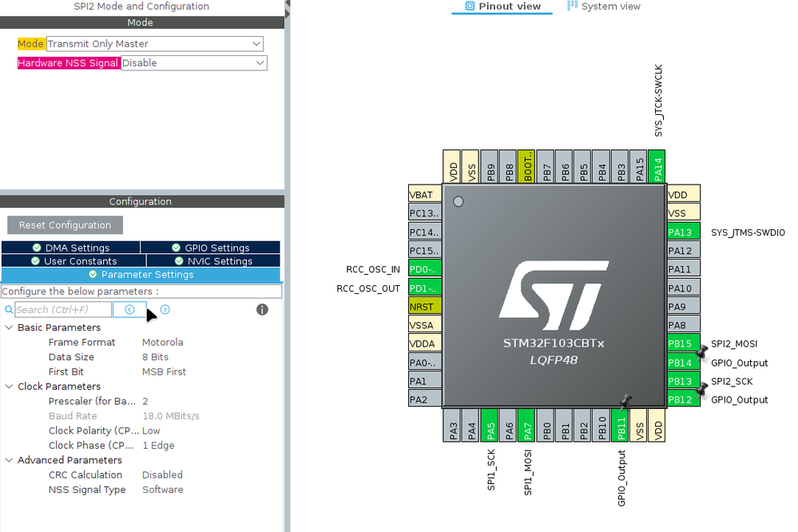Select the Data Size value 8 Bits
Viewport: 798px width, 532px height.
click(x=155, y=357)
